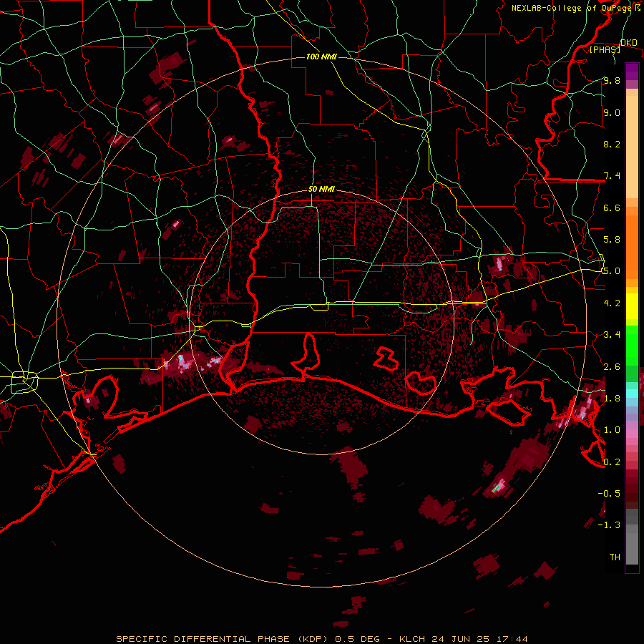Click the -1.3 value on the color scale
Screen dimensions: 644x644
coord(609,525)
